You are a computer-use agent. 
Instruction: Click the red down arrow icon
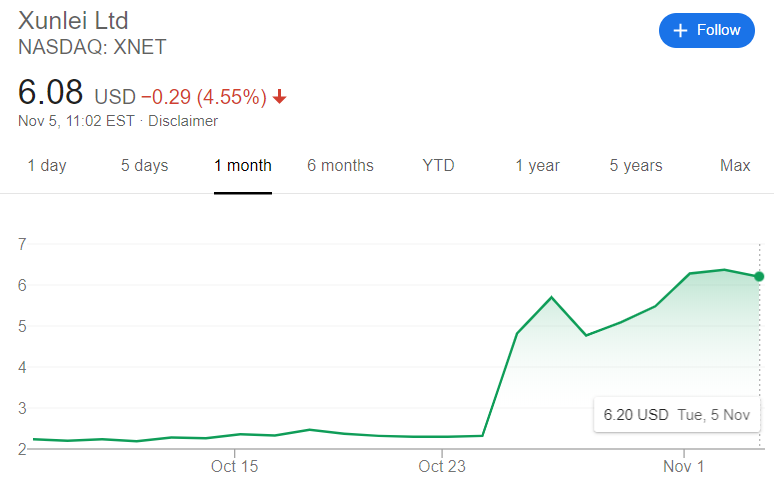pyautogui.click(x=280, y=97)
